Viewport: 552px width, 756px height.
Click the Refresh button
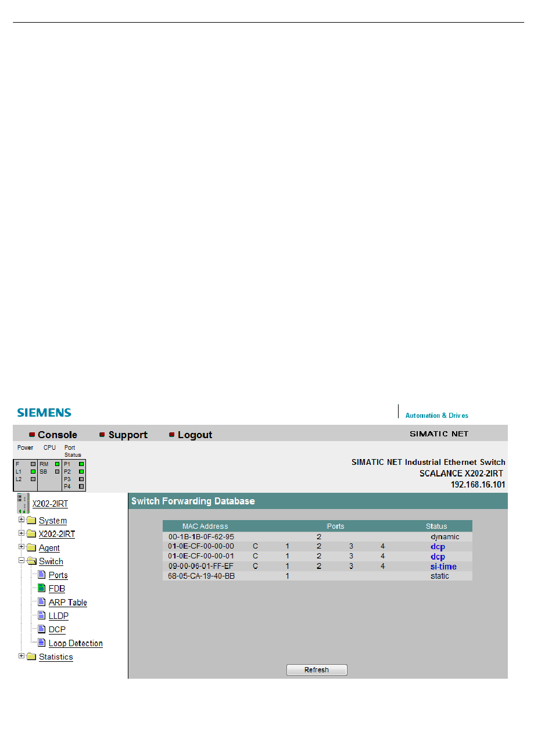(317, 670)
